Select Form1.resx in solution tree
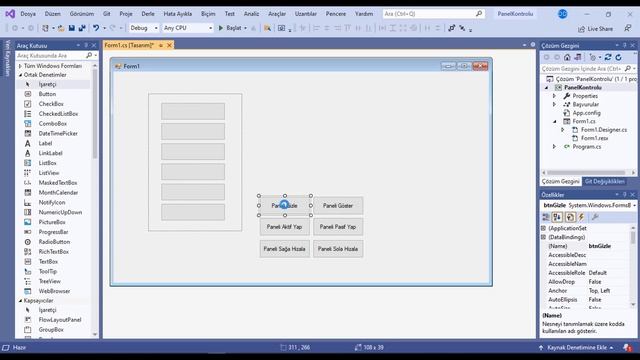 [594, 138]
